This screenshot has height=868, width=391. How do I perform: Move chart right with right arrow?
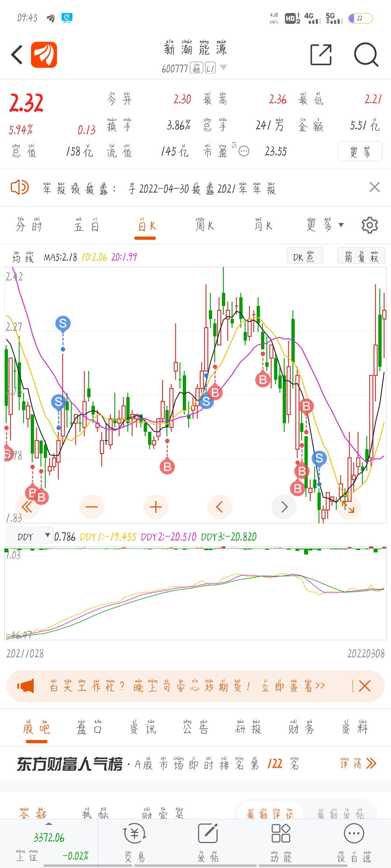click(x=284, y=507)
